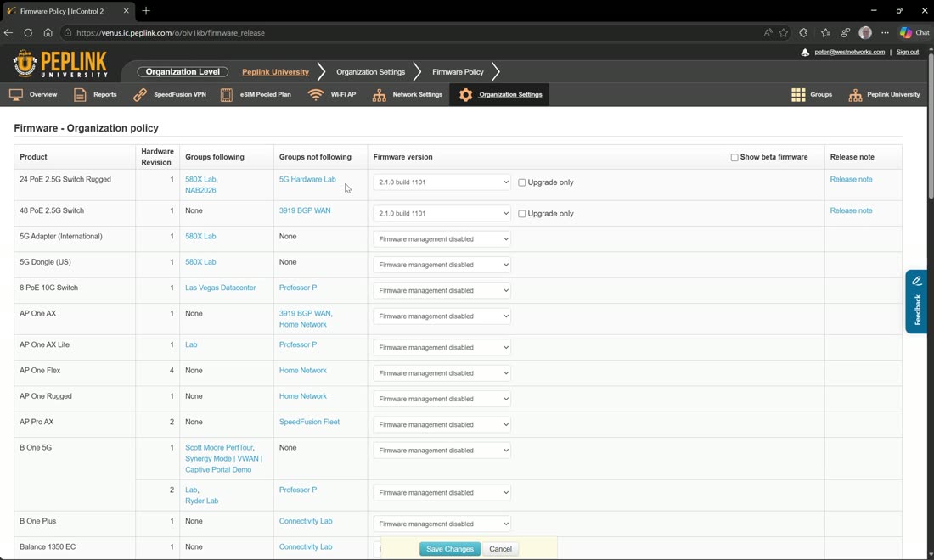Expand firmware version dropdown for 24 PoE 2.5G Switch Rugged

442,182
